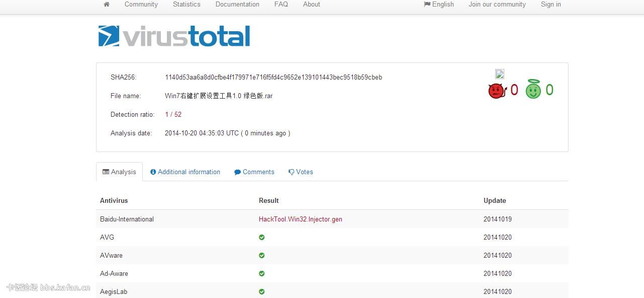Open the English language selector
644x298 pixels.
[439, 5]
